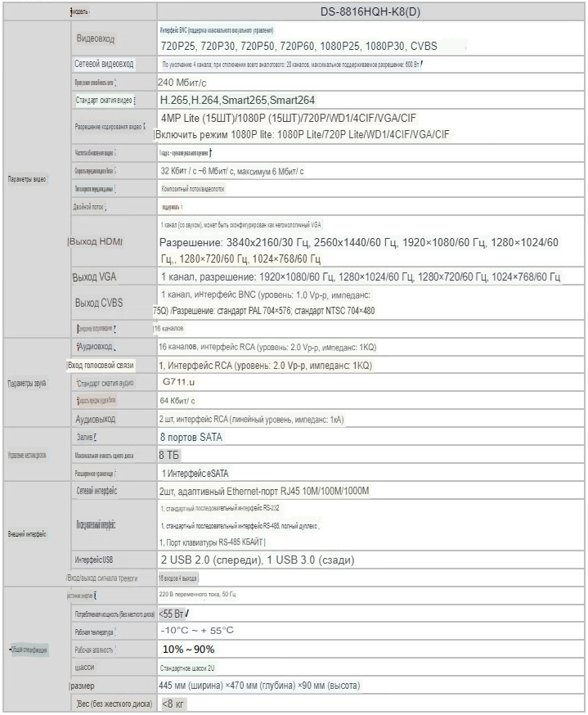Image resolution: width=588 pixels, height=715 pixels.
Task: Click '2 шт, интерфейс RCA' audio output value
Action: (251, 419)
